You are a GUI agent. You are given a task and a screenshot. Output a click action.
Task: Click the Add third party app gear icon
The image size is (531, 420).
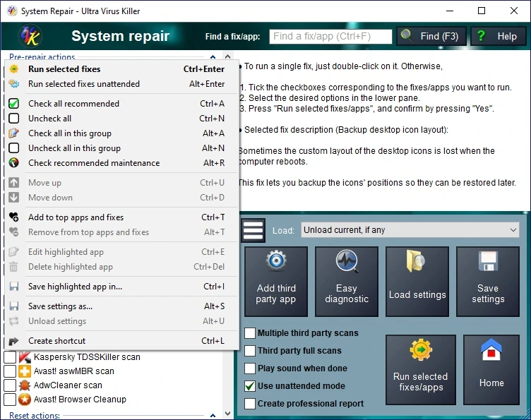pos(276,261)
